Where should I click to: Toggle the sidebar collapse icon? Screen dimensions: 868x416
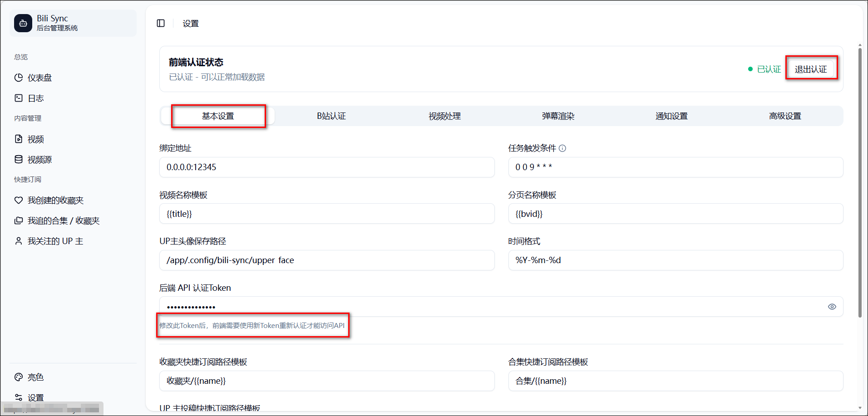pyautogui.click(x=161, y=23)
